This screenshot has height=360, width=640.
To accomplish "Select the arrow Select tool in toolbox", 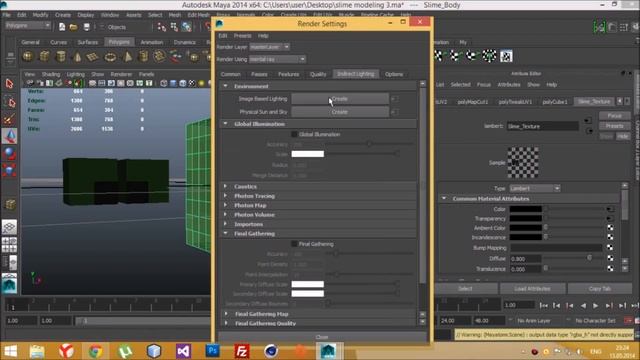I will pyautogui.click(x=9, y=84).
